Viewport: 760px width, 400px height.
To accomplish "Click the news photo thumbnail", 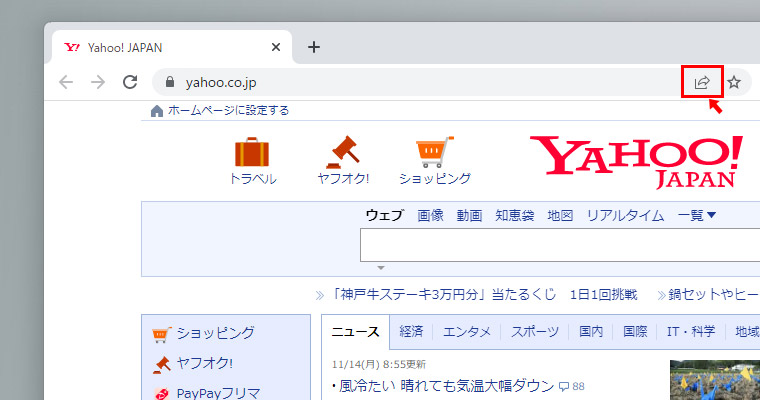I will coord(715,380).
